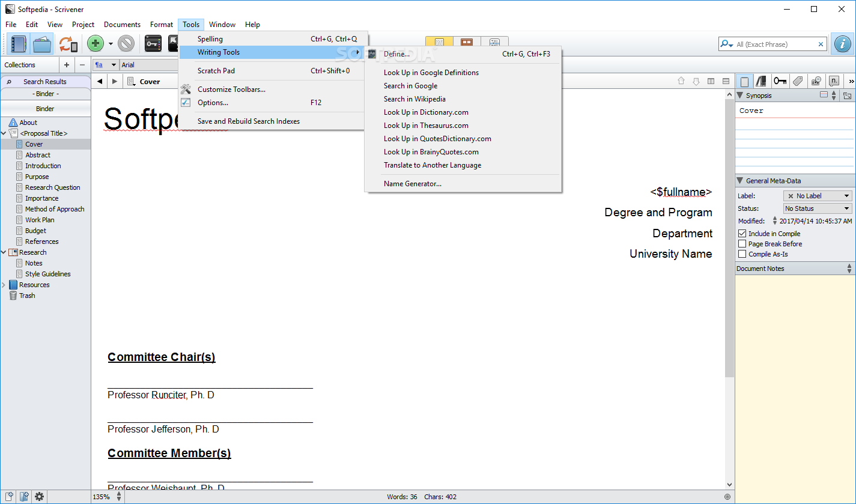Viewport: 856px width, 504px height.
Task: Uncheck Include in Compile
Action: click(x=742, y=234)
